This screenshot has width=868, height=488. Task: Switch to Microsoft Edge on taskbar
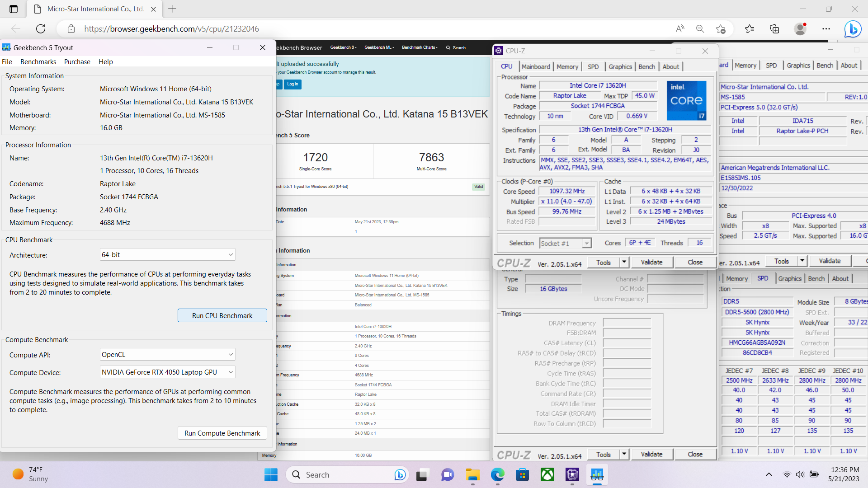498,475
